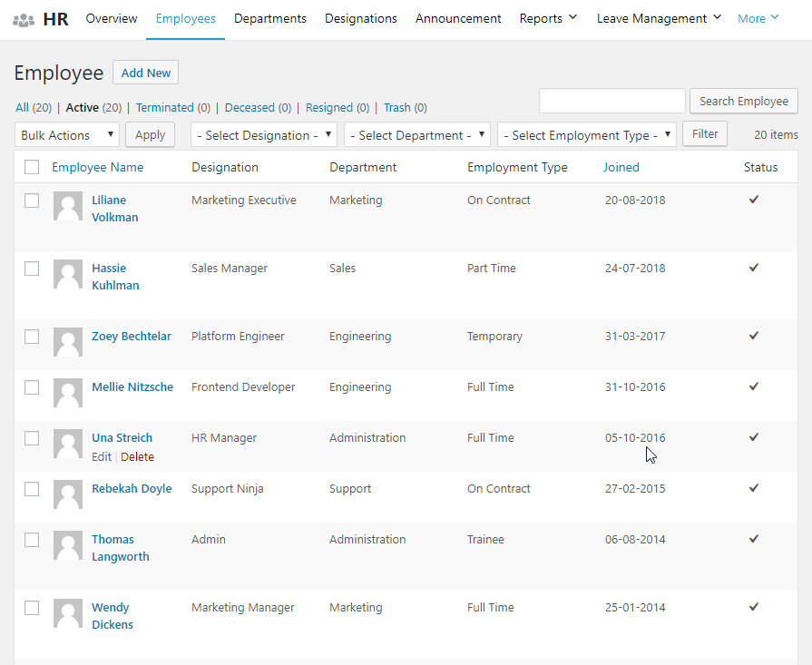Open the Leave Management menu
Screen dimensions: 812x665
tap(652, 18)
